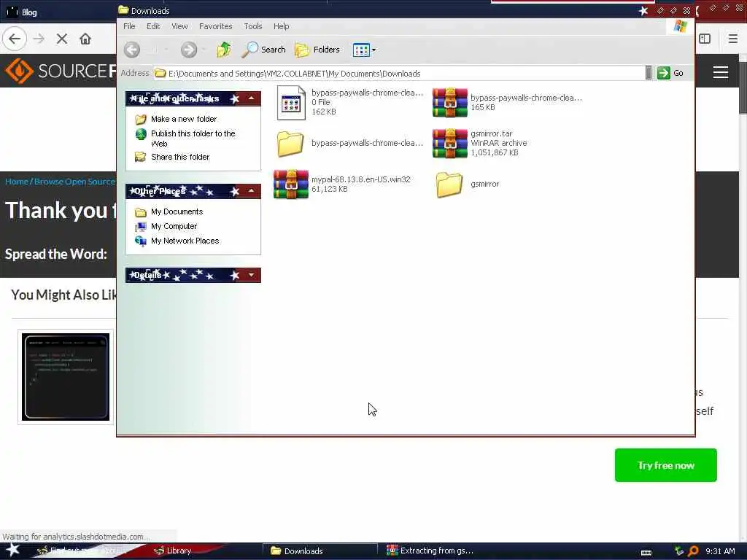Open My Network Places link

pos(185,241)
